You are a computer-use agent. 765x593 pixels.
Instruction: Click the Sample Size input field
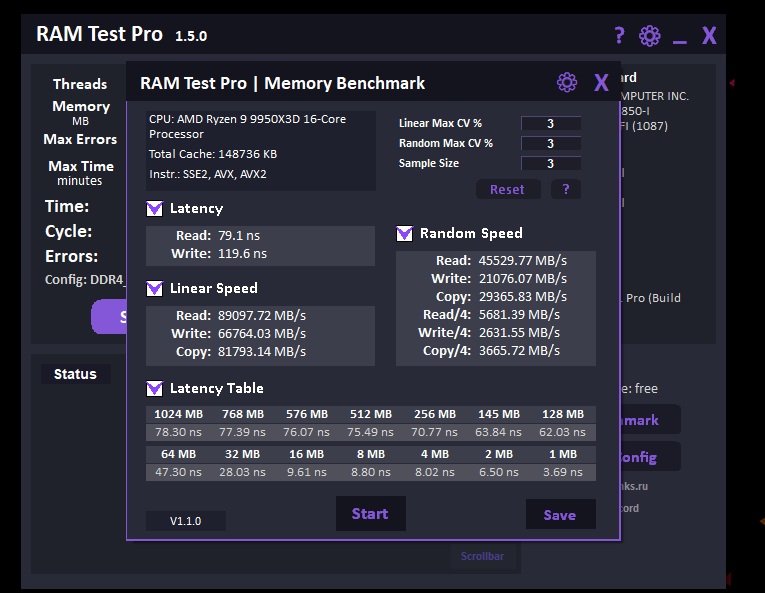point(550,164)
